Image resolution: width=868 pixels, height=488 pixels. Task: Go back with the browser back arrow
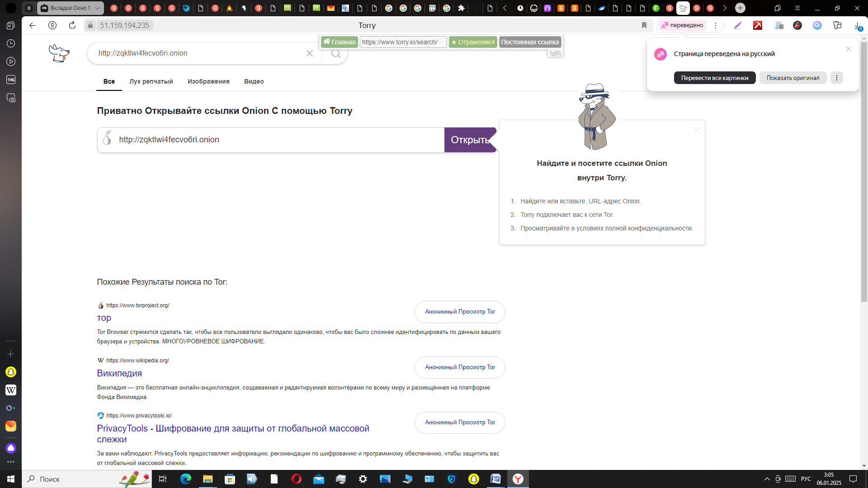[x=33, y=25]
